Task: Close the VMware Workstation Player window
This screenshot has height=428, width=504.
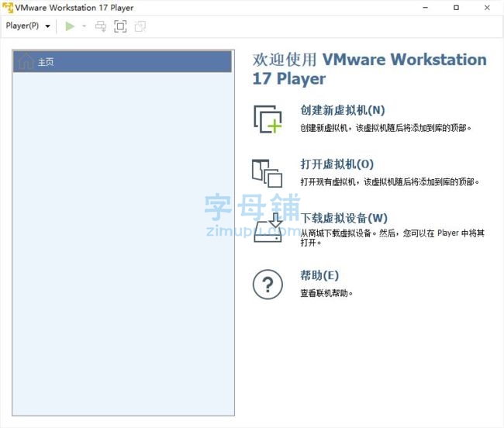Action: pyautogui.click(x=487, y=8)
